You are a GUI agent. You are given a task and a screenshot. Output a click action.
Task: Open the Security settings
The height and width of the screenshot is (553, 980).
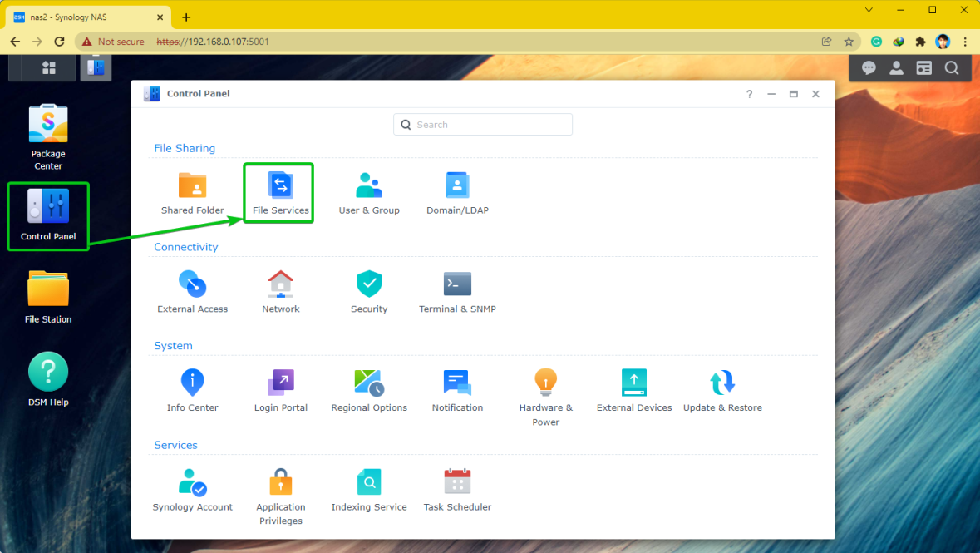(x=369, y=293)
